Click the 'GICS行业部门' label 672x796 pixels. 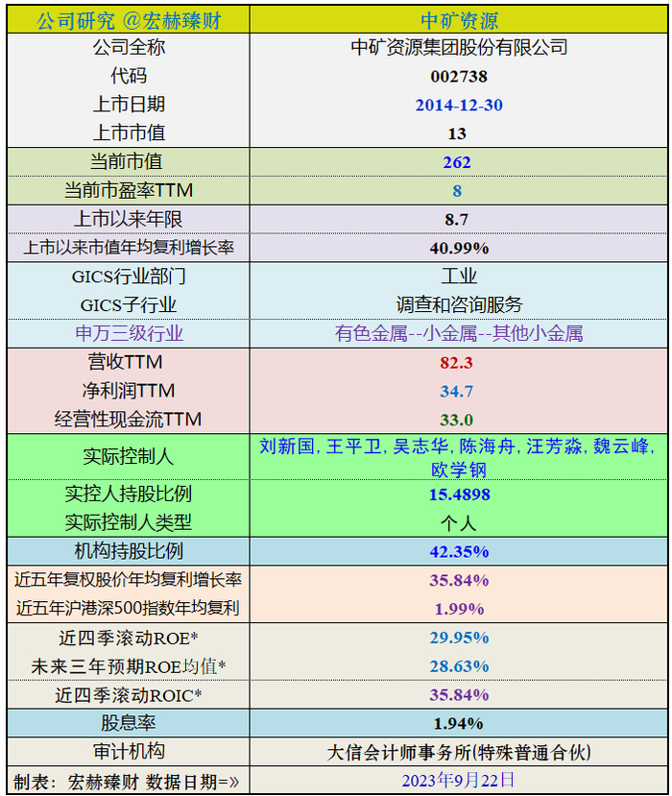point(129,277)
